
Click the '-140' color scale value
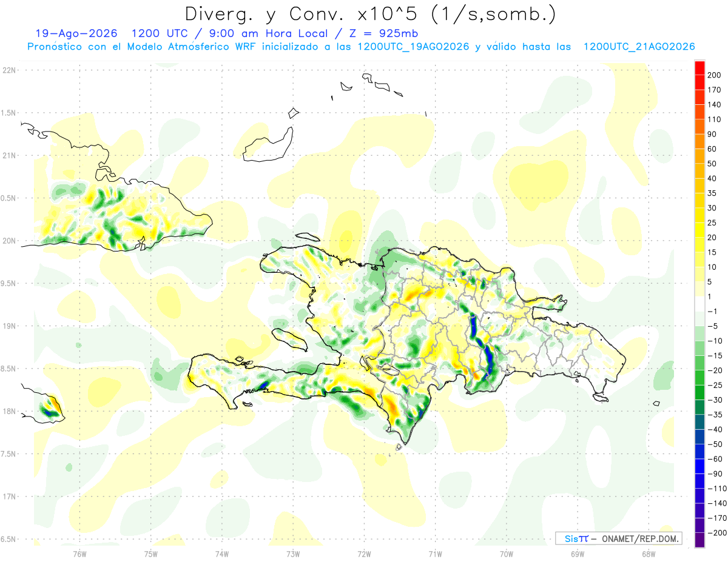[718, 503]
